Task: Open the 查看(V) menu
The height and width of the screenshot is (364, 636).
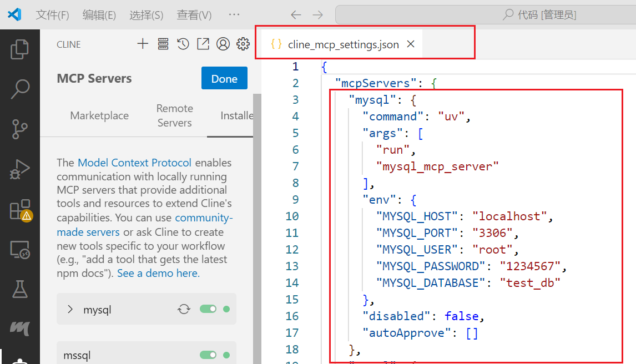Action: (x=194, y=15)
